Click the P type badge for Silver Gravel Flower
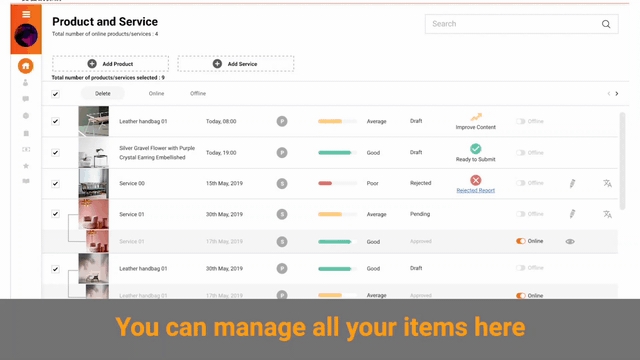The width and height of the screenshot is (640, 360). click(282, 153)
